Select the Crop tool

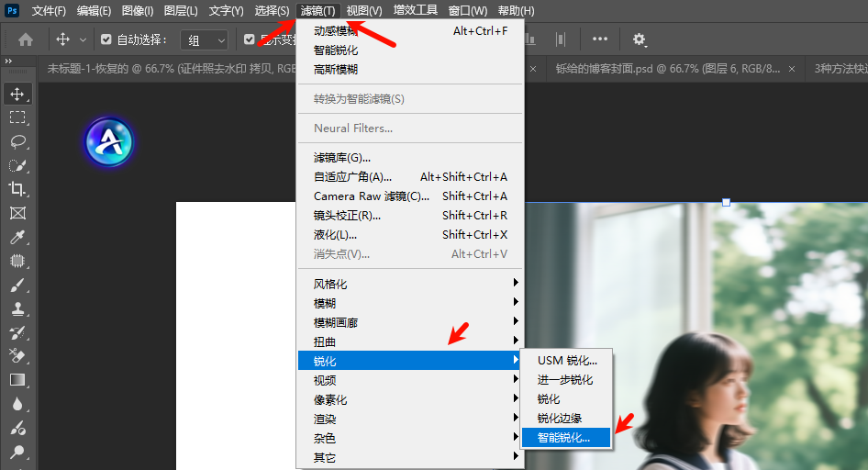(x=17, y=189)
